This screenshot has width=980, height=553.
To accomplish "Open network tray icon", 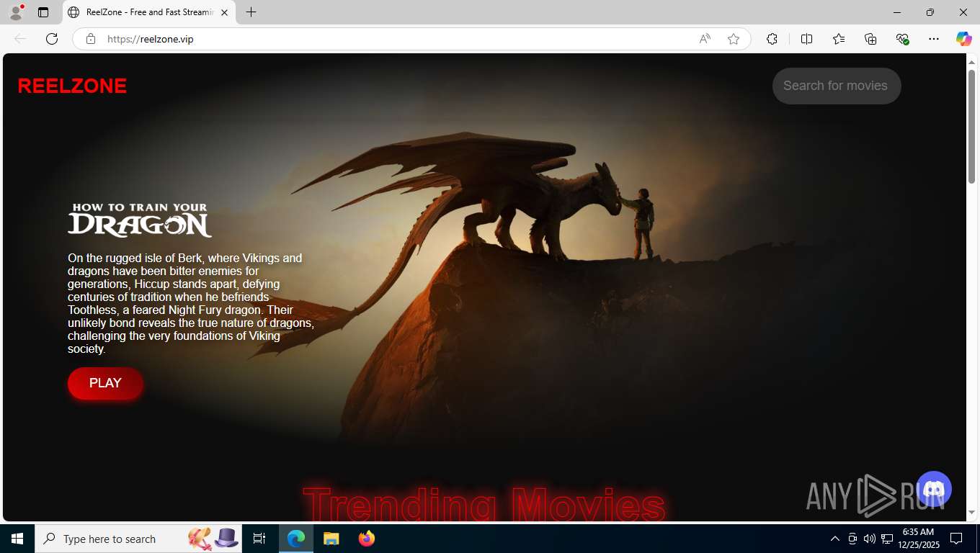I will pyautogui.click(x=887, y=539).
